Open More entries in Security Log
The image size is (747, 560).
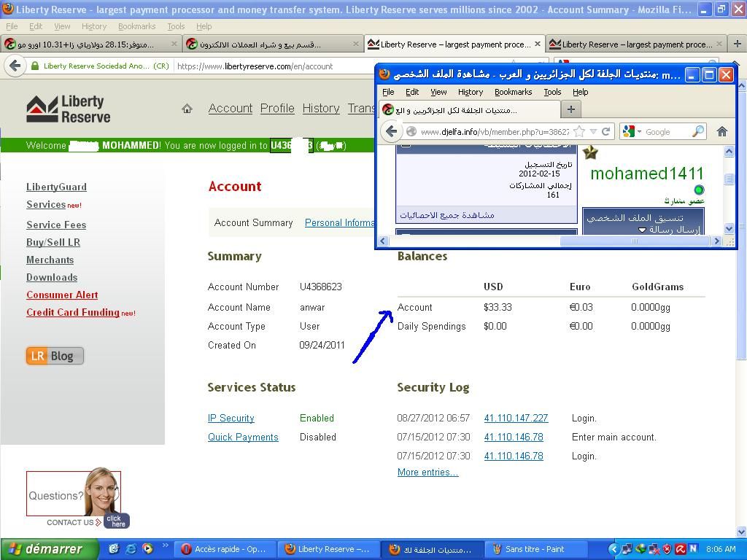point(427,472)
